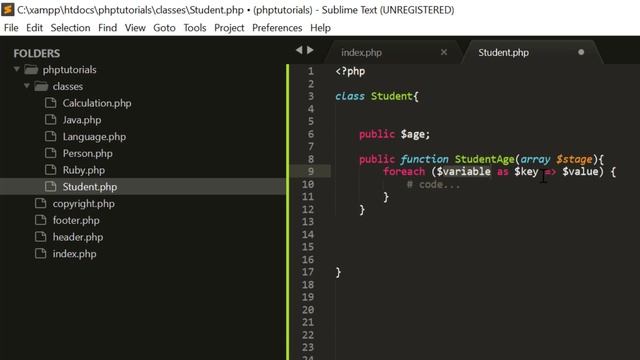Open Person.php from the sidebar
Screen dimensions: 640x360
point(88,153)
